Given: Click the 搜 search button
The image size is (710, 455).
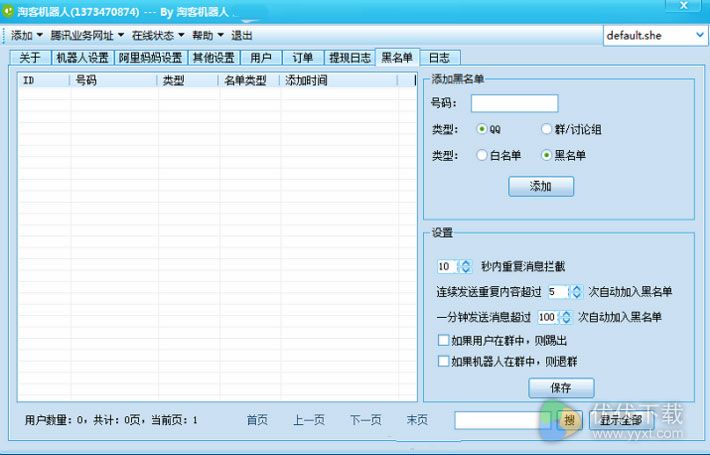Looking at the screenshot, I should (570, 421).
